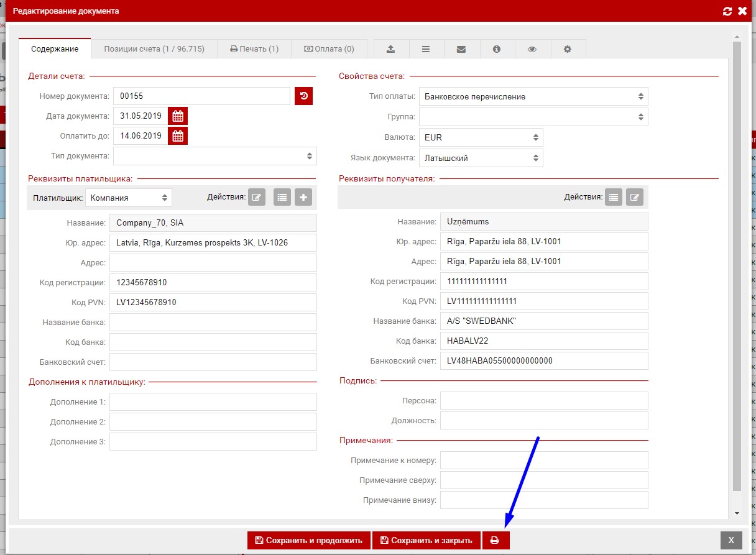Click the edit recipient pencil icon
The width and height of the screenshot is (756, 555).
click(x=634, y=198)
